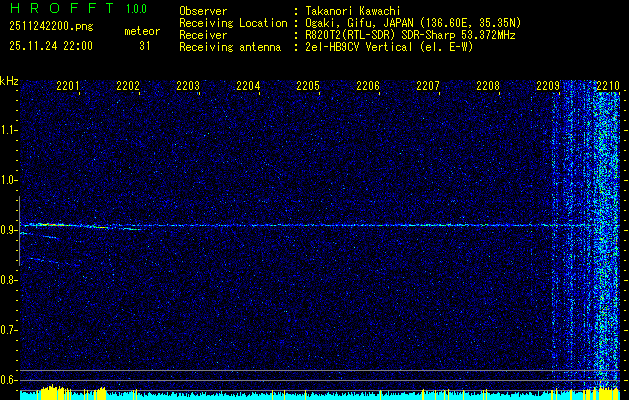Click the Observer field label
This screenshot has height=400, width=629.
[203, 11]
